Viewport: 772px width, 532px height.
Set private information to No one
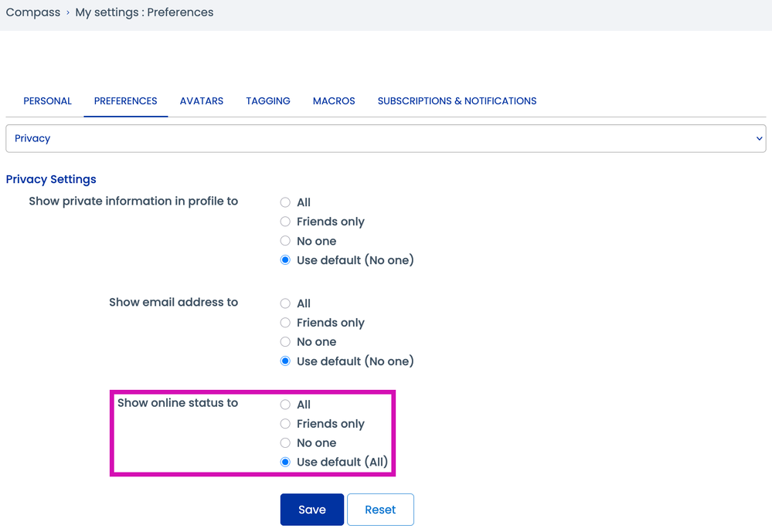coord(285,241)
